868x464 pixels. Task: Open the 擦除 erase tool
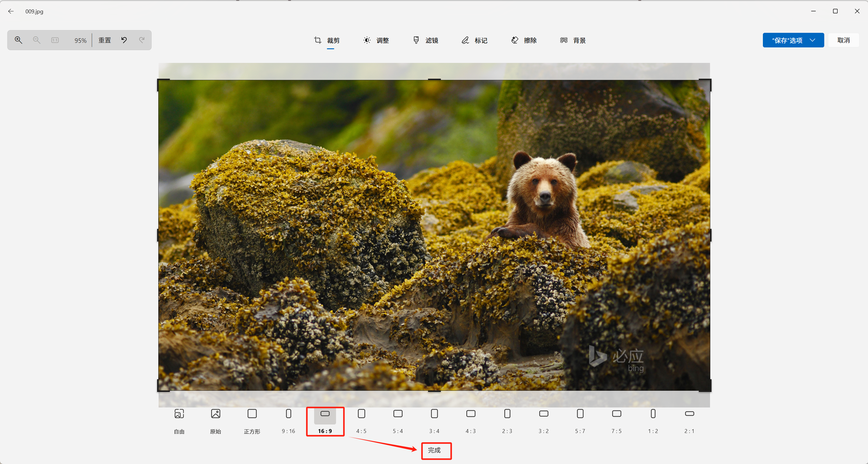(x=523, y=40)
